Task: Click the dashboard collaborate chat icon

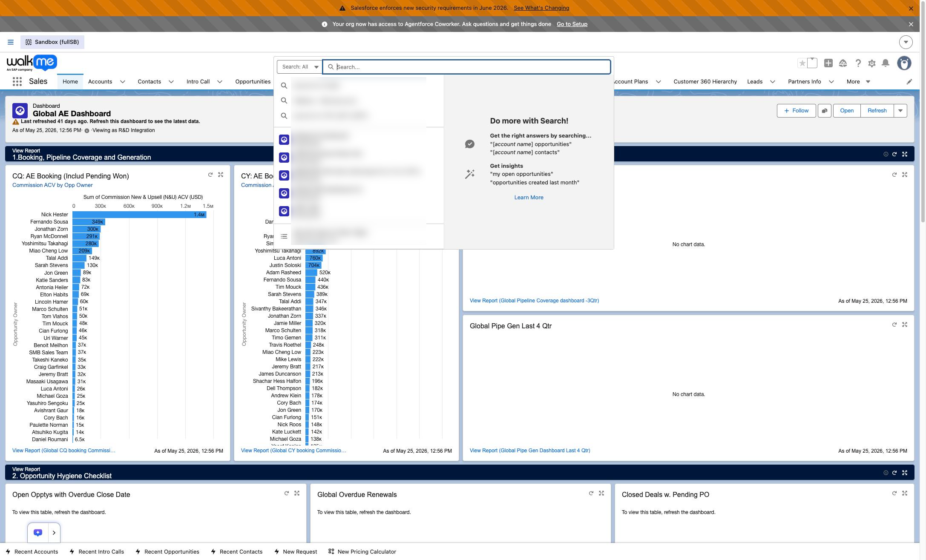Action: click(824, 111)
